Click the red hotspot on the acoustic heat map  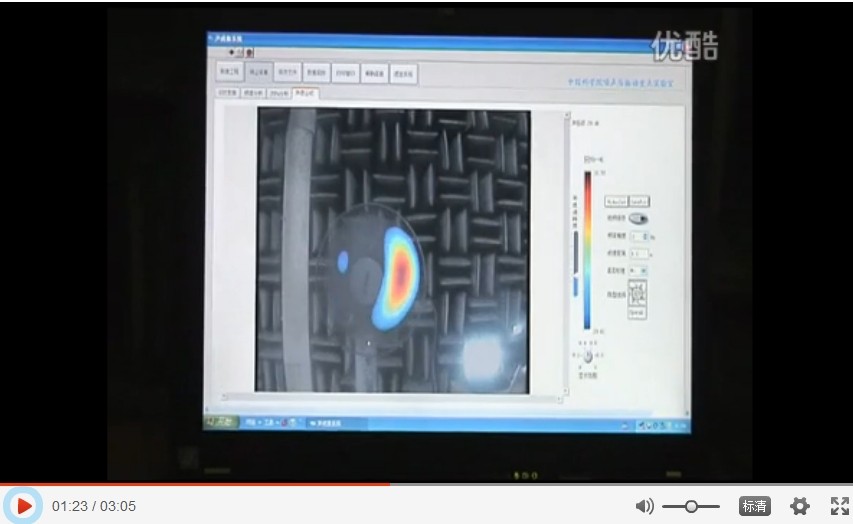402,271
